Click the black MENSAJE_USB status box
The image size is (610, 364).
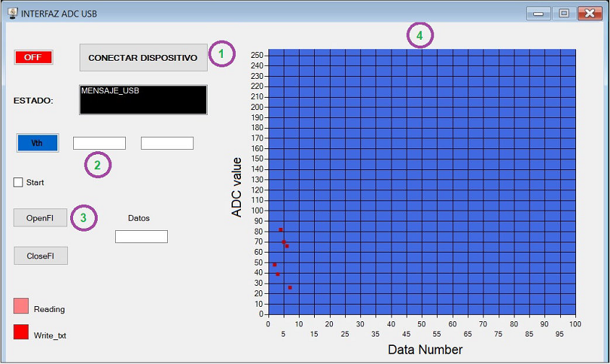coord(143,100)
